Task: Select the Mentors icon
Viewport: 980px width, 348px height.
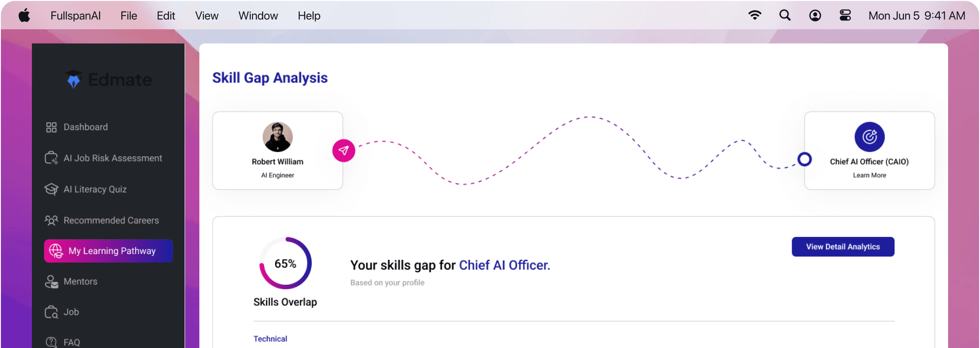Action: (x=51, y=282)
